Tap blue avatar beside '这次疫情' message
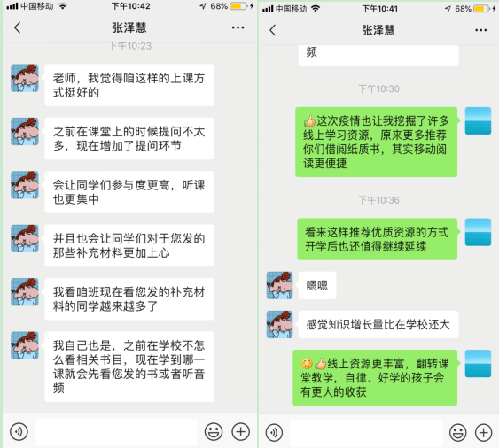499x448 pixels. tap(478, 120)
